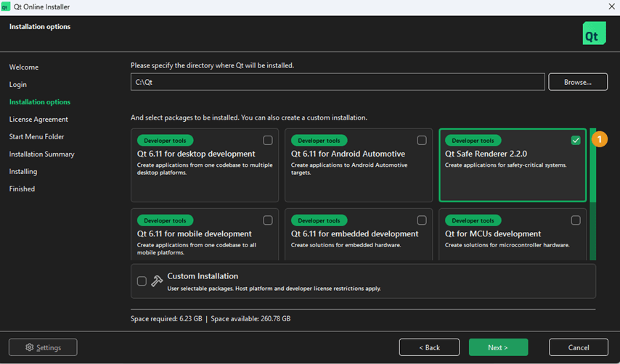
Task: Click the Qt icon in the title bar
Action: 6,7
